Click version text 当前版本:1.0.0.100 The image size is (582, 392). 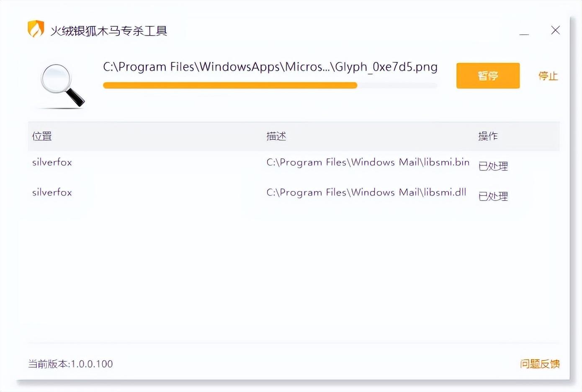pos(70,364)
